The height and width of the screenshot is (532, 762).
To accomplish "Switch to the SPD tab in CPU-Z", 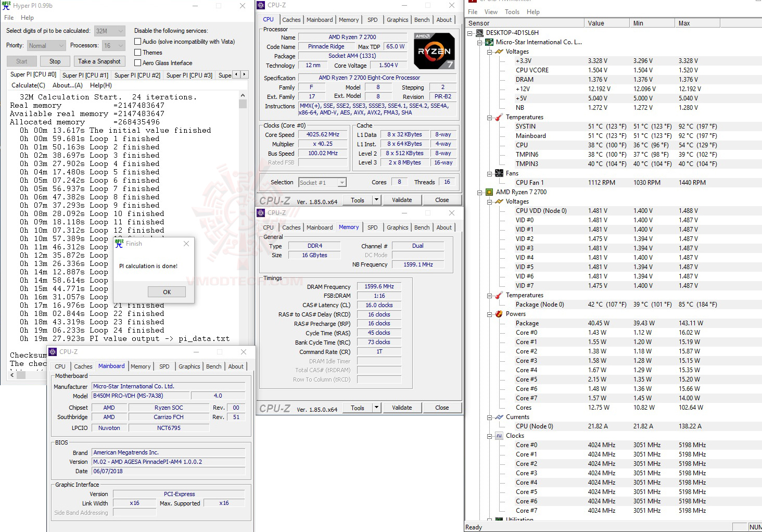I will (373, 19).
